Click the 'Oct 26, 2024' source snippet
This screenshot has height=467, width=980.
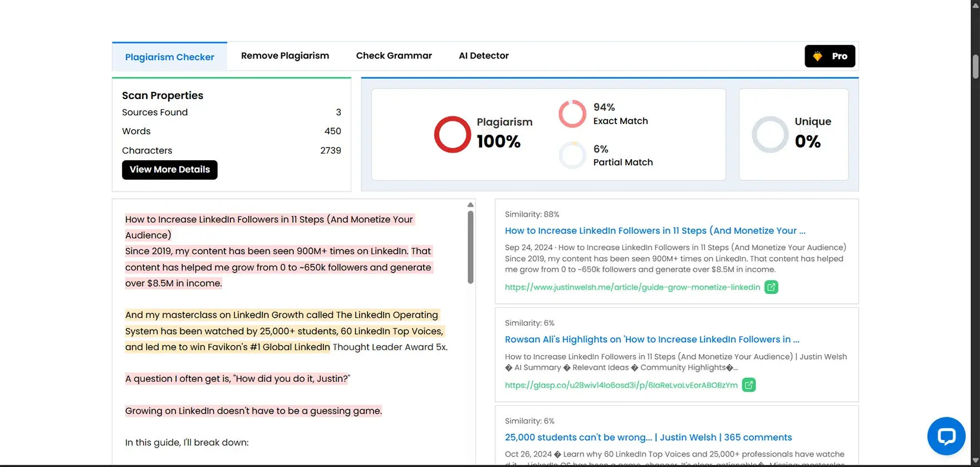pyautogui.click(x=675, y=459)
